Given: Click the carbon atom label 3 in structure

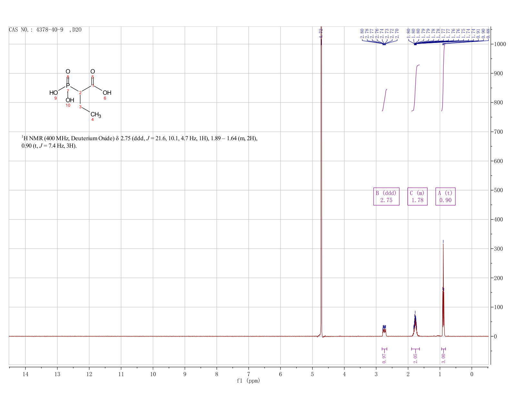Looking at the screenshot, I should [x=80, y=107].
